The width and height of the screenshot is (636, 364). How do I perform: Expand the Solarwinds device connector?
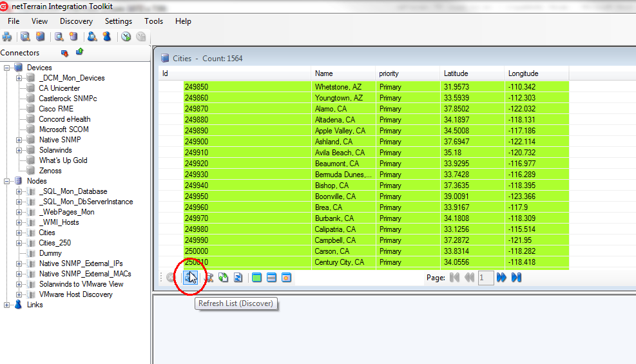(19, 150)
